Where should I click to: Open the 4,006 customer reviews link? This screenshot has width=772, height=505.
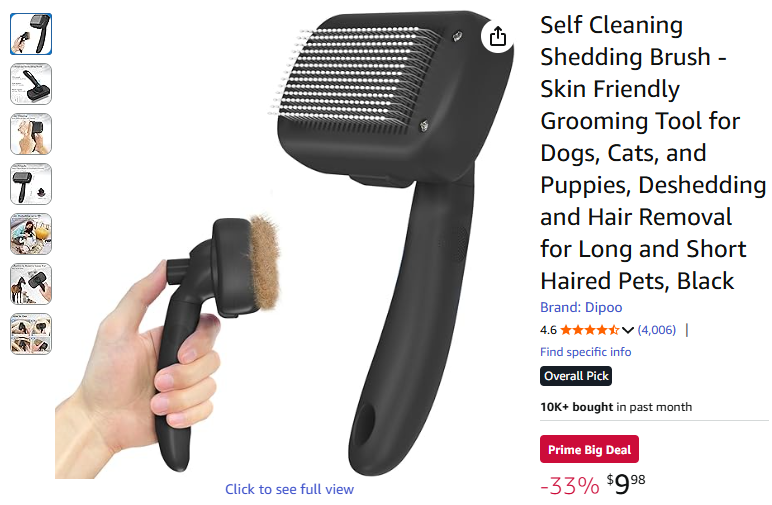[657, 330]
